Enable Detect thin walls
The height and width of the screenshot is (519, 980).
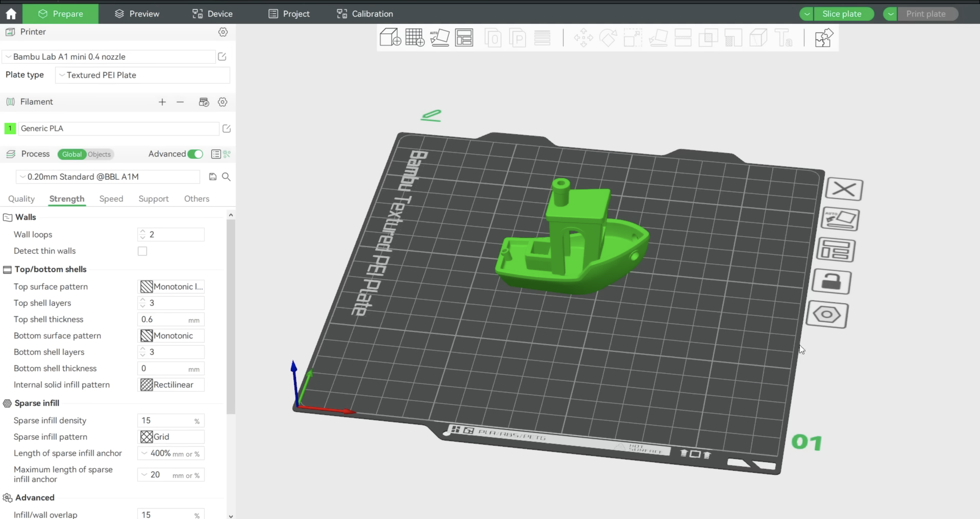pyautogui.click(x=142, y=251)
